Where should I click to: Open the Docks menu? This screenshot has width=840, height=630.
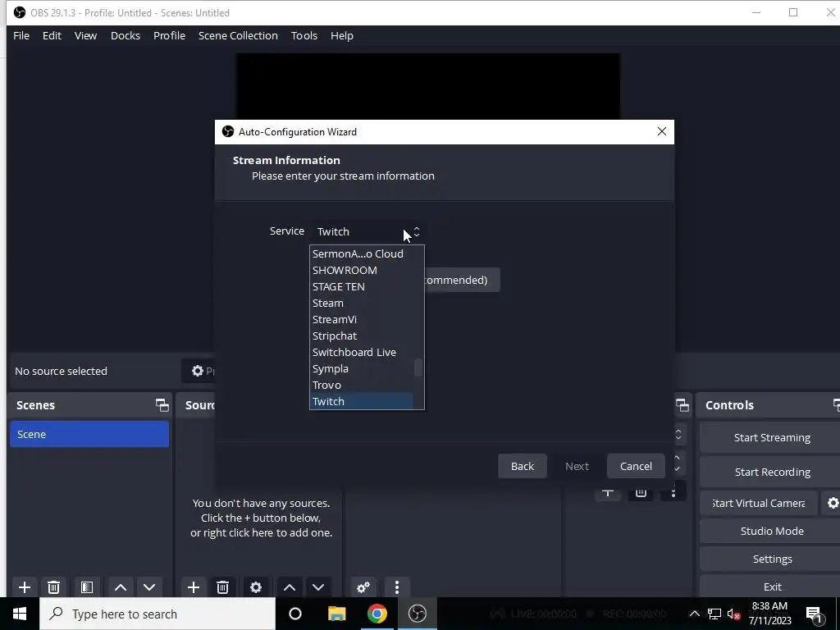click(126, 35)
